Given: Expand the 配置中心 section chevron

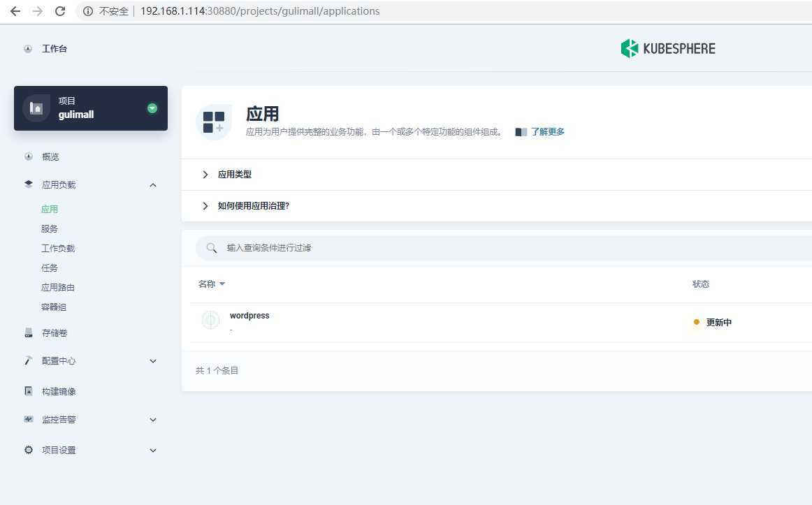Looking at the screenshot, I should click(x=153, y=361).
